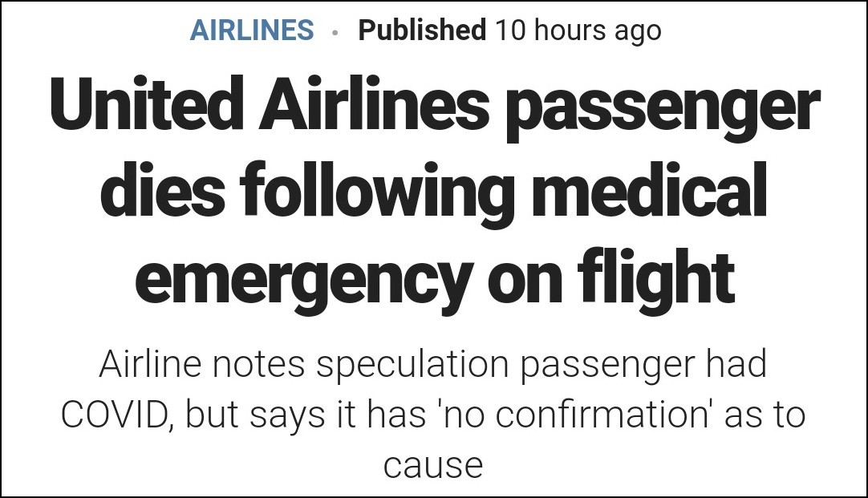868x498 pixels.
Task: Open the AIRLINES category link
Action: [251, 30]
